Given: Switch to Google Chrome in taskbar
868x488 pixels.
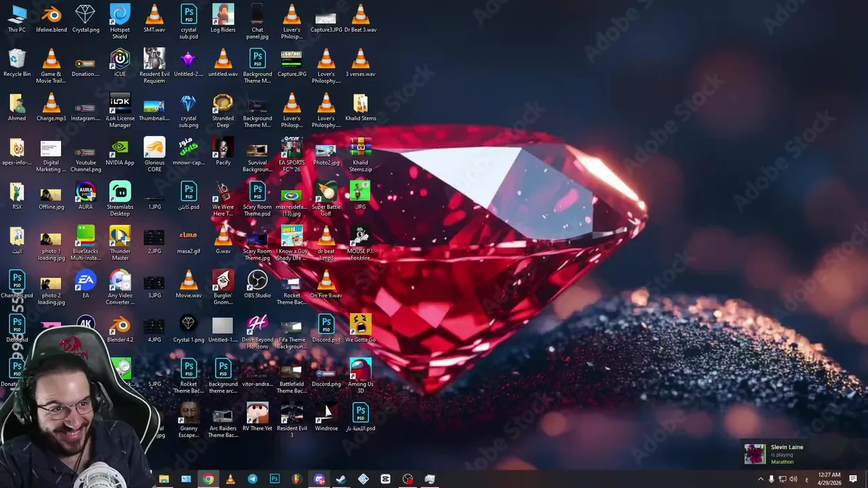Looking at the screenshot, I should tap(208, 479).
